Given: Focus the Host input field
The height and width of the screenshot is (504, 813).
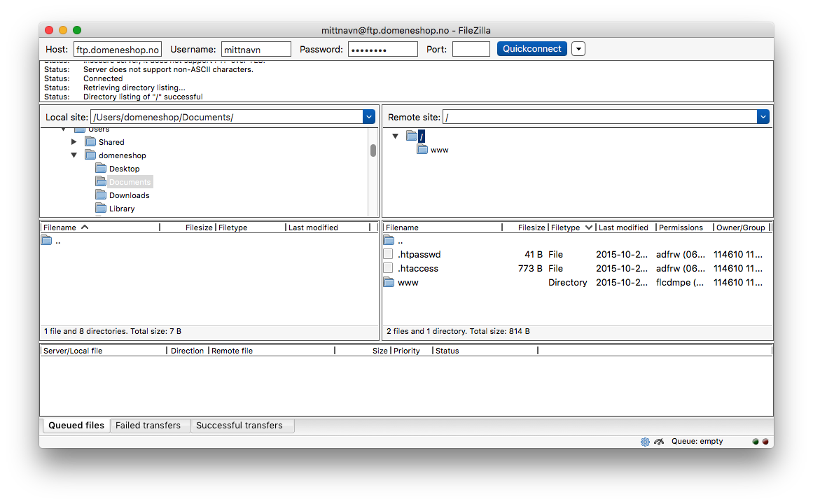Looking at the screenshot, I should click(118, 49).
